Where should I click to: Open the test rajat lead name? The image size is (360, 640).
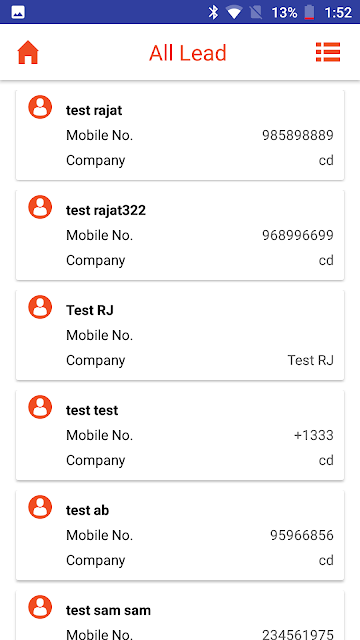coord(94,110)
